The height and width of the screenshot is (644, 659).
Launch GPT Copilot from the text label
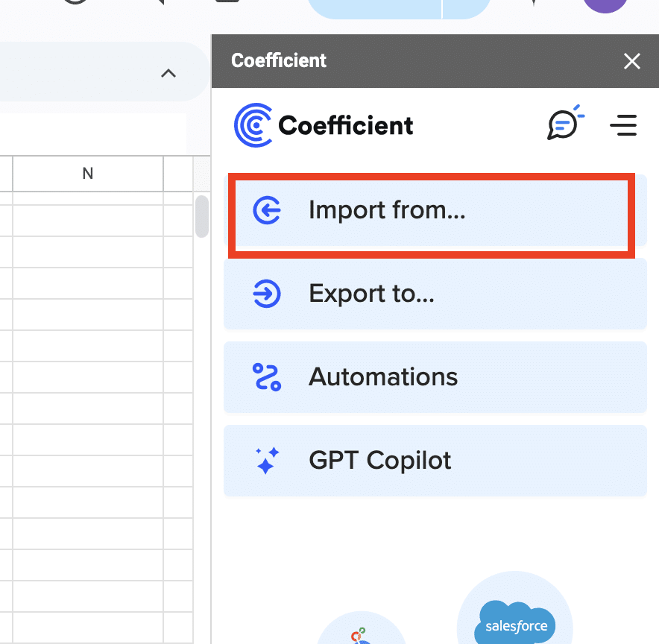click(x=380, y=461)
